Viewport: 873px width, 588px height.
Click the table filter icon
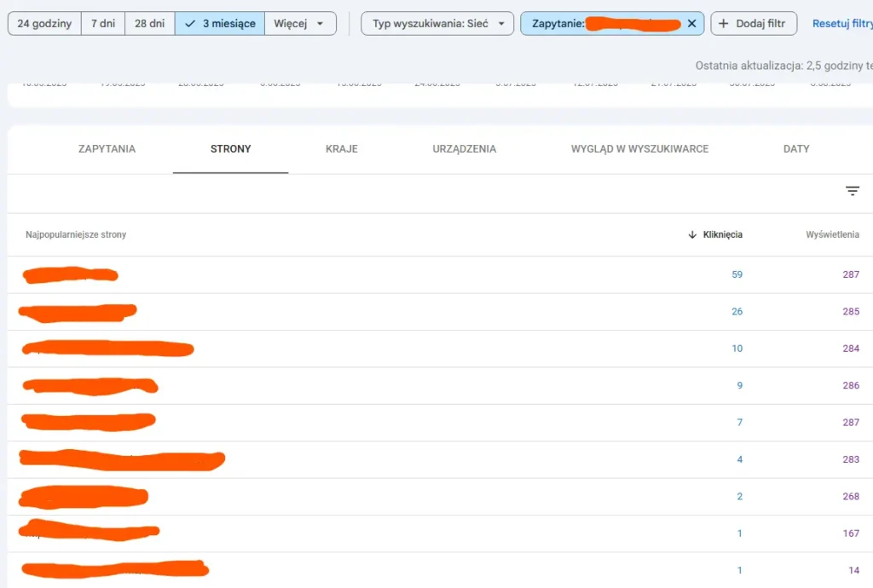tap(853, 192)
